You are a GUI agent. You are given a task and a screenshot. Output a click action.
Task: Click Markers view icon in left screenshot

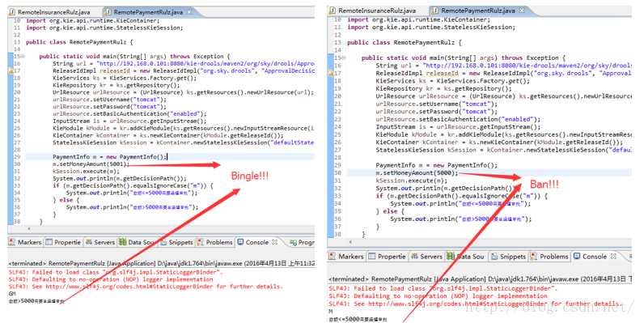click(12, 242)
